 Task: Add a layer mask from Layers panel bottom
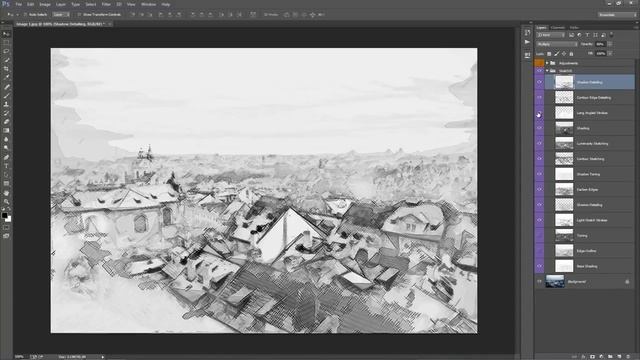(x=592, y=357)
